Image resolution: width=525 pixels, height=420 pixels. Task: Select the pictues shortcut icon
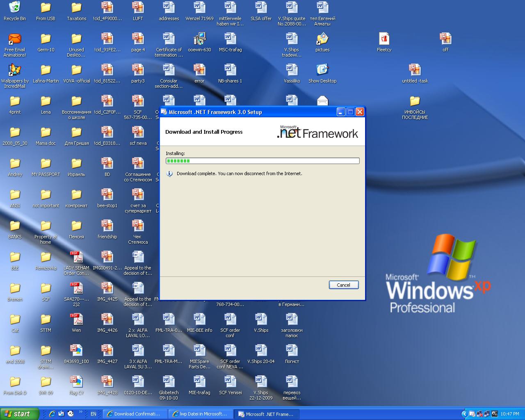click(322, 42)
